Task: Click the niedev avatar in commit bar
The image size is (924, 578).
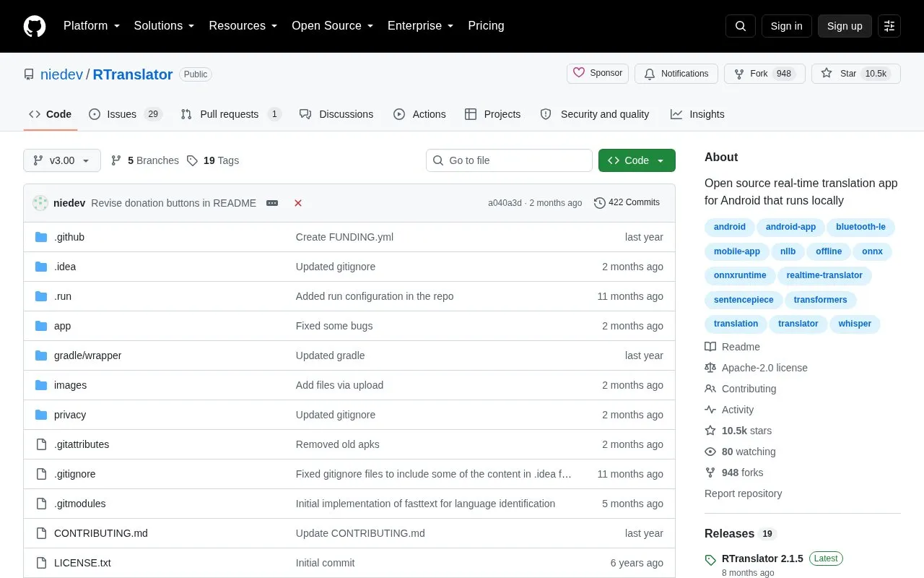Action: 40,203
